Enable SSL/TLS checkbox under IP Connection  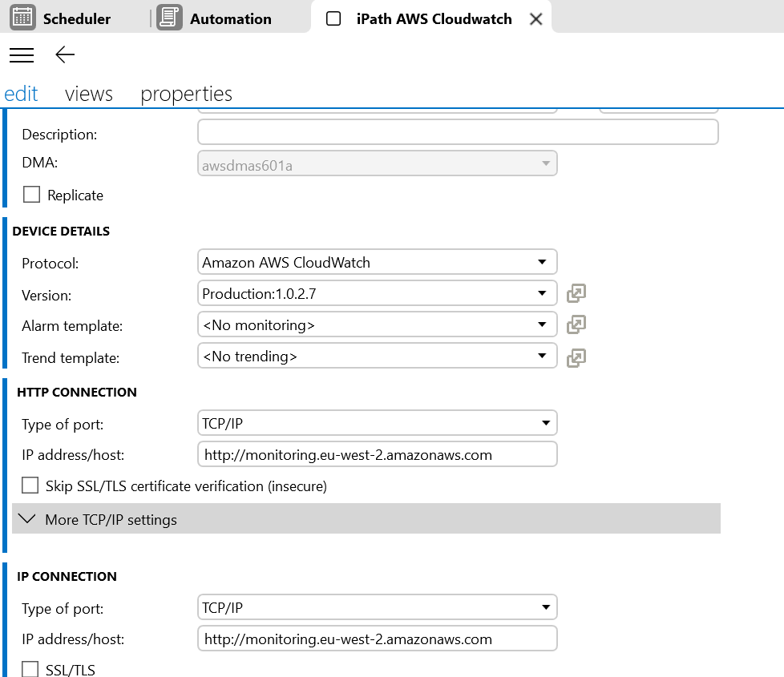pyautogui.click(x=30, y=669)
